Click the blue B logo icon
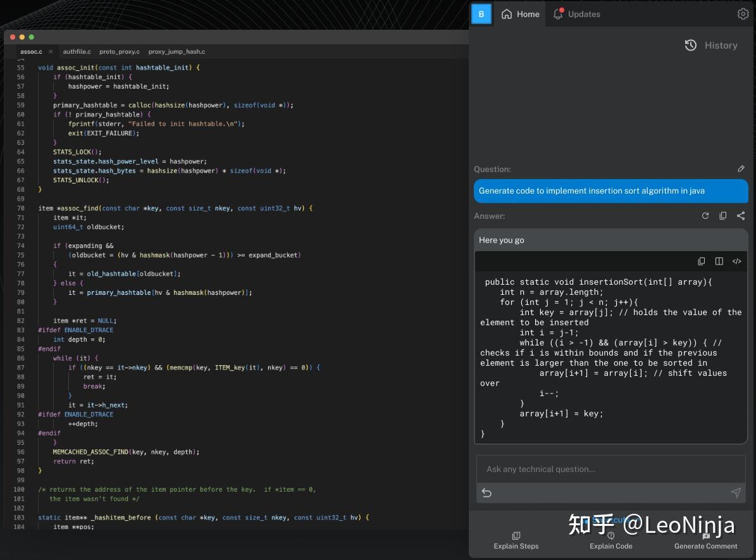The height and width of the screenshot is (560, 756). (x=481, y=14)
